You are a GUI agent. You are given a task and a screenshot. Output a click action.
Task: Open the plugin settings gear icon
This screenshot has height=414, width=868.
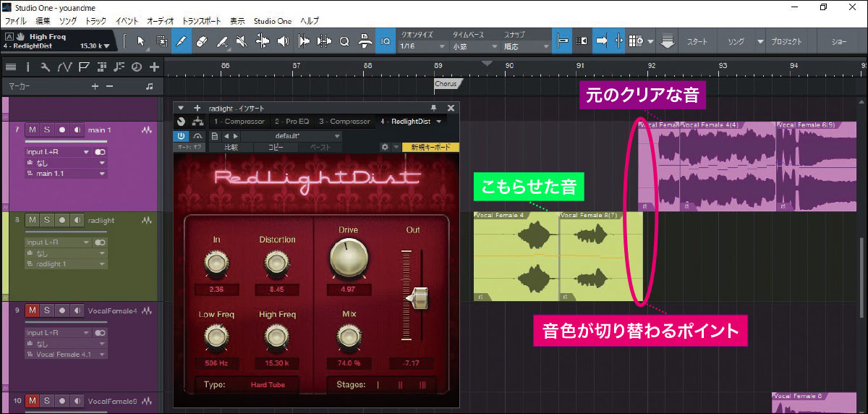(386, 147)
